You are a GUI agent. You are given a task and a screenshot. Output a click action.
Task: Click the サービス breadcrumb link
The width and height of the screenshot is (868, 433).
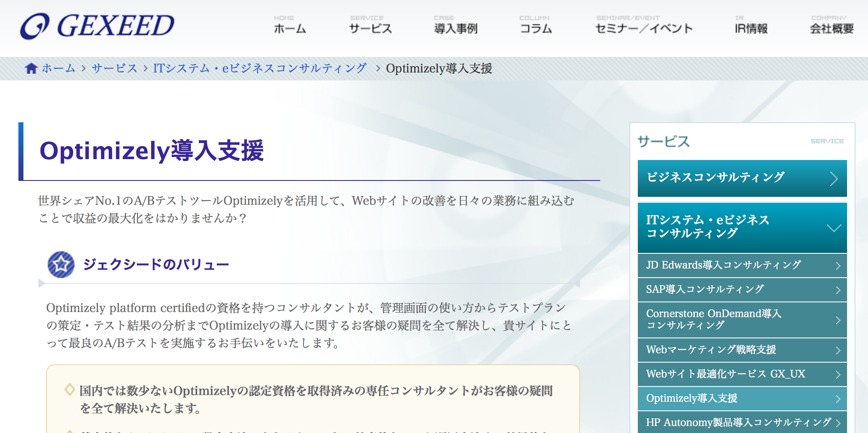115,68
